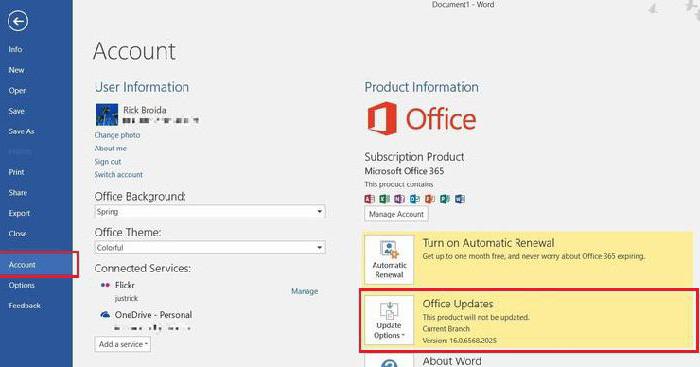Screen dimensions: 700x367
Task: Open the Office Background dropdown showing Spring
Action: tap(210, 212)
